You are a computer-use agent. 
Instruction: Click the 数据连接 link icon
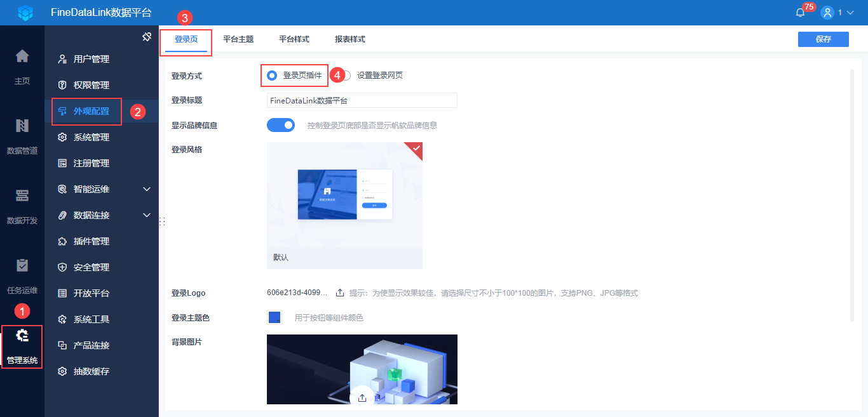(x=62, y=215)
